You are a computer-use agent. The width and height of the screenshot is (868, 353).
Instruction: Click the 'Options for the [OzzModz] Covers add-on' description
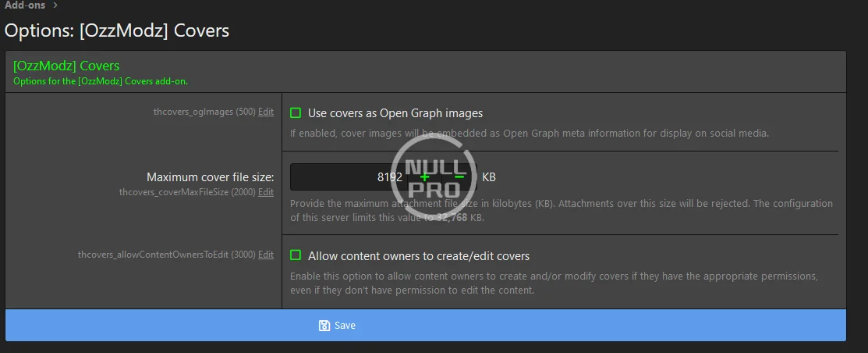pyautogui.click(x=101, y=81)
